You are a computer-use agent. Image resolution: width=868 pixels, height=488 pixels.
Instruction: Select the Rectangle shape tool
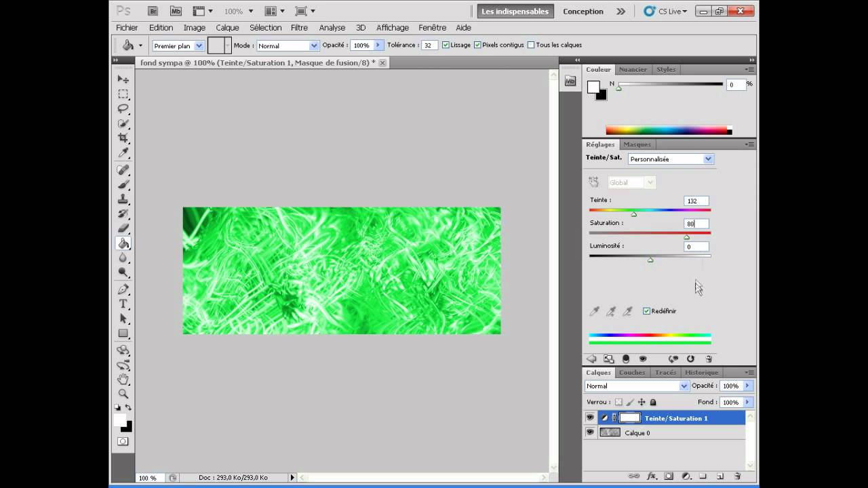point(123,333)
